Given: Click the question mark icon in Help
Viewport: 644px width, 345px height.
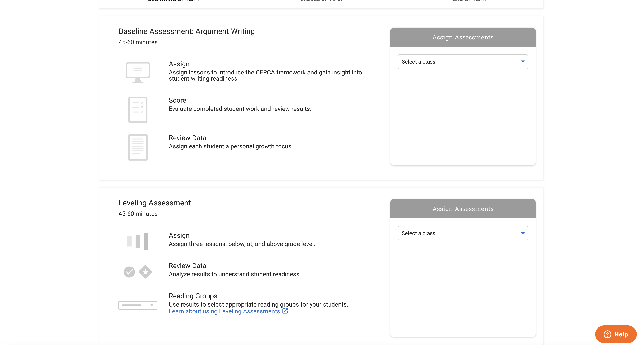Looking at the screenshot, I should point(607,334).
